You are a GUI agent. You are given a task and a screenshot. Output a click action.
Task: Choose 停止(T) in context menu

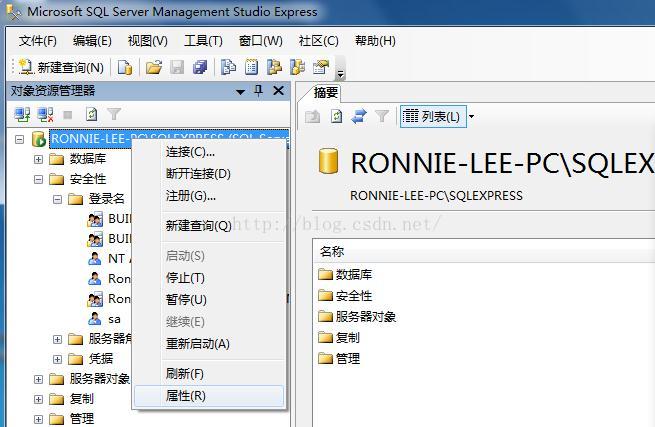point(209,278)
